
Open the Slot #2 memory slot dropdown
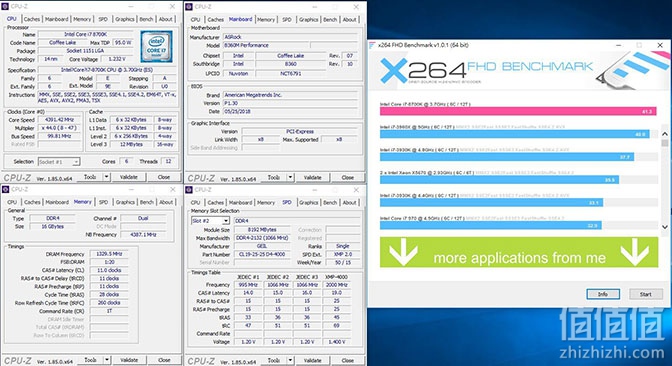coord(210,220)
